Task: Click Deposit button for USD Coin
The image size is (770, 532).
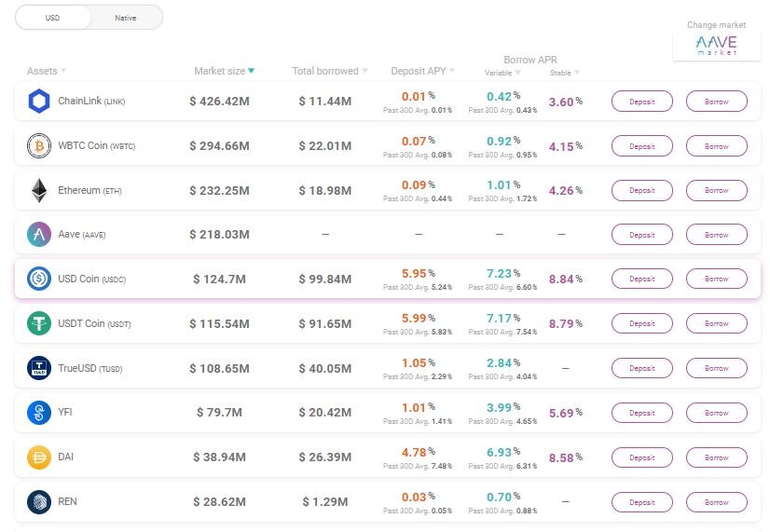Action: click(x=642, y=279)
